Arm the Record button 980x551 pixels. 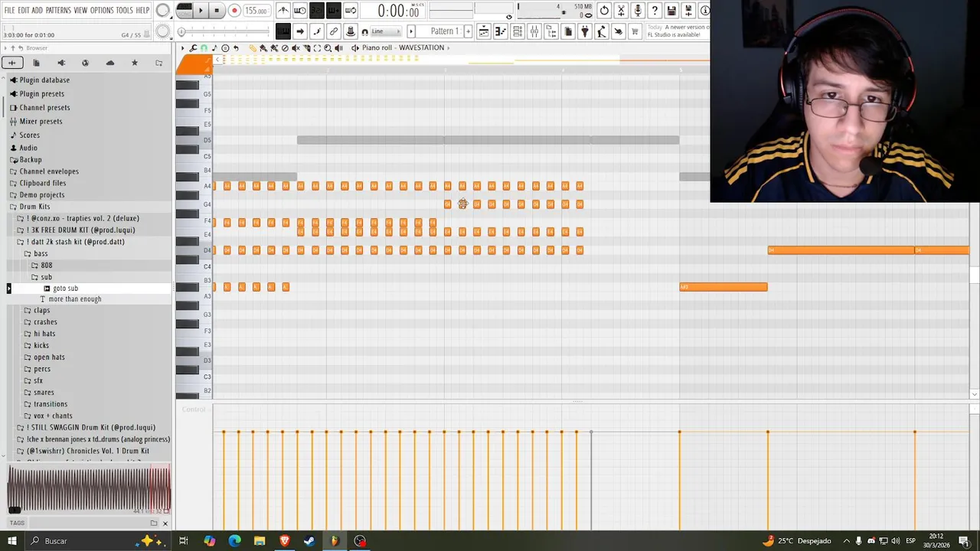tap(234, 11)
